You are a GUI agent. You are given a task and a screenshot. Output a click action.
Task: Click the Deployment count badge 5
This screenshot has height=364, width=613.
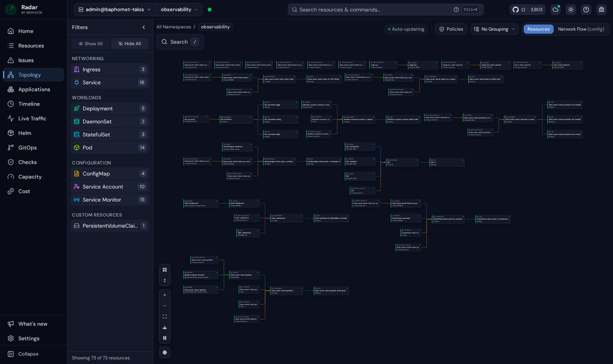143,108
